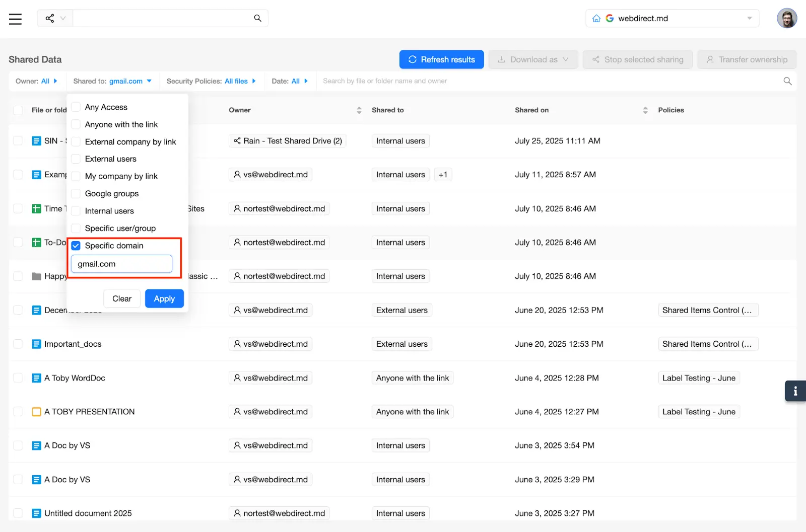Sort by the Shared on column arrows
This screenshot has height=532, width=806.
(645, 110)
